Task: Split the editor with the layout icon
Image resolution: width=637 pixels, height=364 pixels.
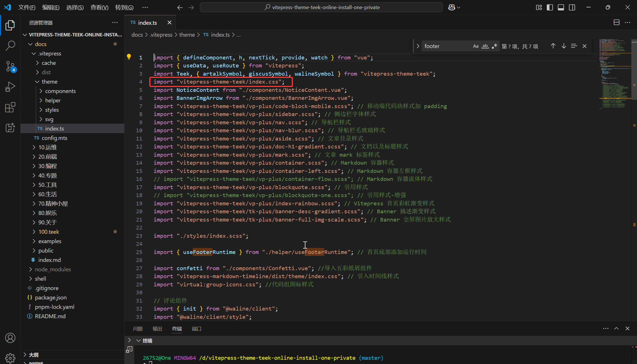Action: [617, 22]
